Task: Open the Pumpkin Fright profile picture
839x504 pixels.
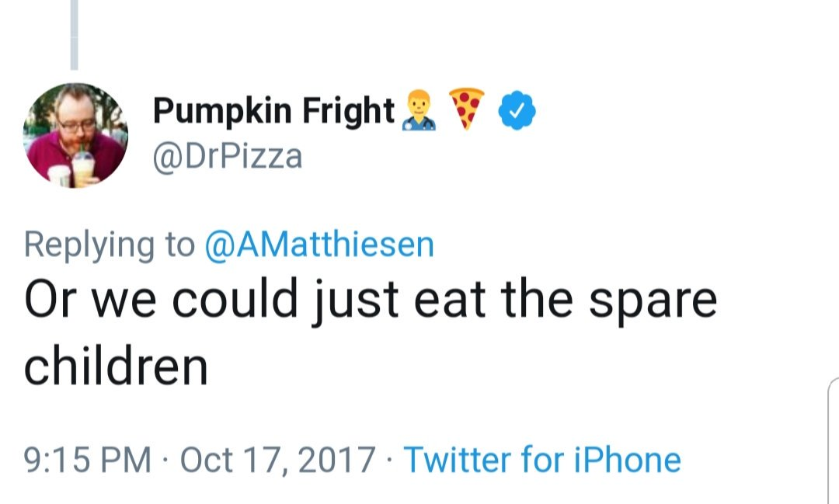Action: pyautogui.click(x=76, y=135)
